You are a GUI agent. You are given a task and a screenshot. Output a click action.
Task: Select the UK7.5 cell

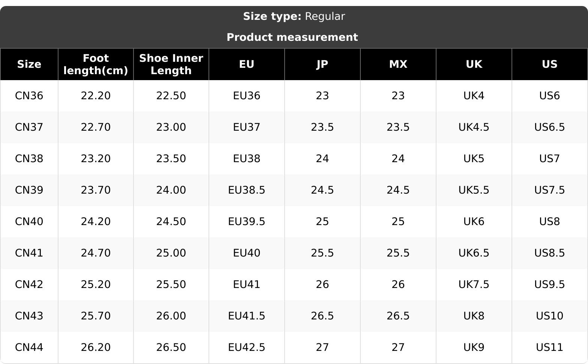point(474,285)
